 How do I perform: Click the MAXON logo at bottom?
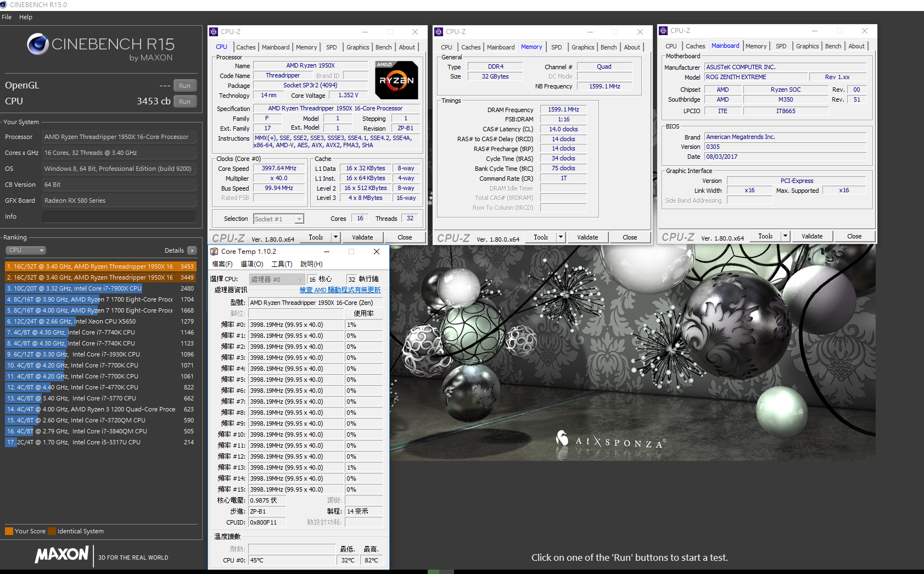[x=61, y=554]
